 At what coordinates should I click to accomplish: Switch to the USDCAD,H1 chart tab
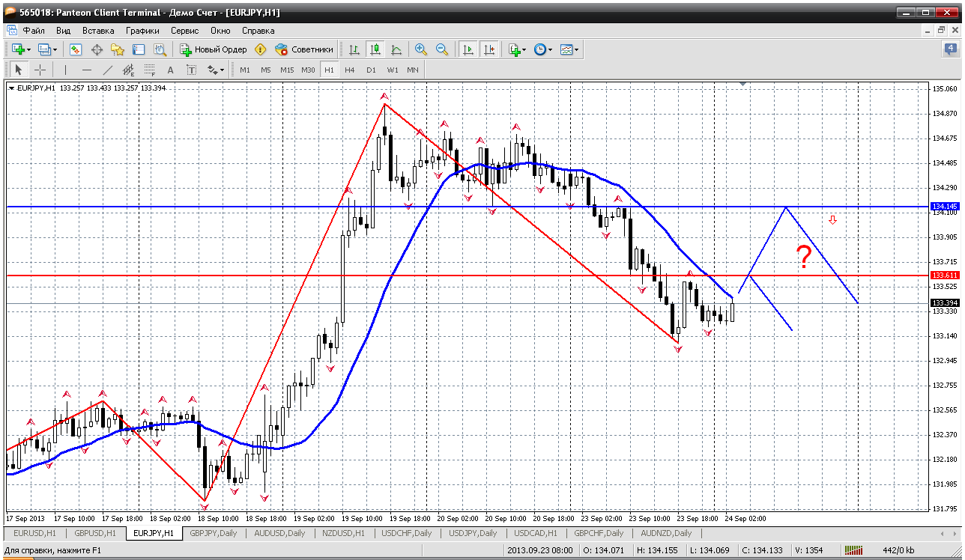click(535, 533)
